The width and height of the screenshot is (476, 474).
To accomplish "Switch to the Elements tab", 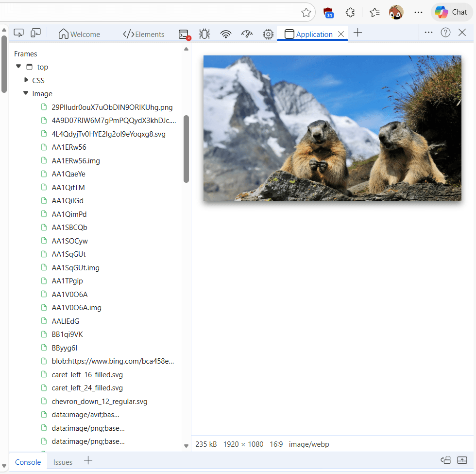I will (x=144, y=34).
